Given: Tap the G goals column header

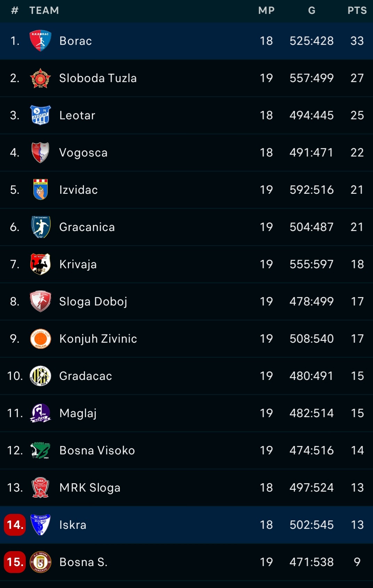Looking at the screenshot, I should pyautogui.click(x=311, y=10).
